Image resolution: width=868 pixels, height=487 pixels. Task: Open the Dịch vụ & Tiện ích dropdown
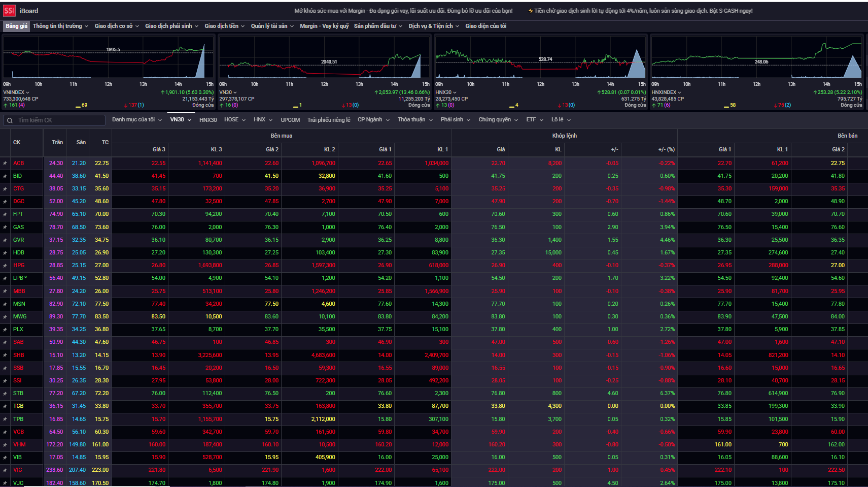[434, 26]
